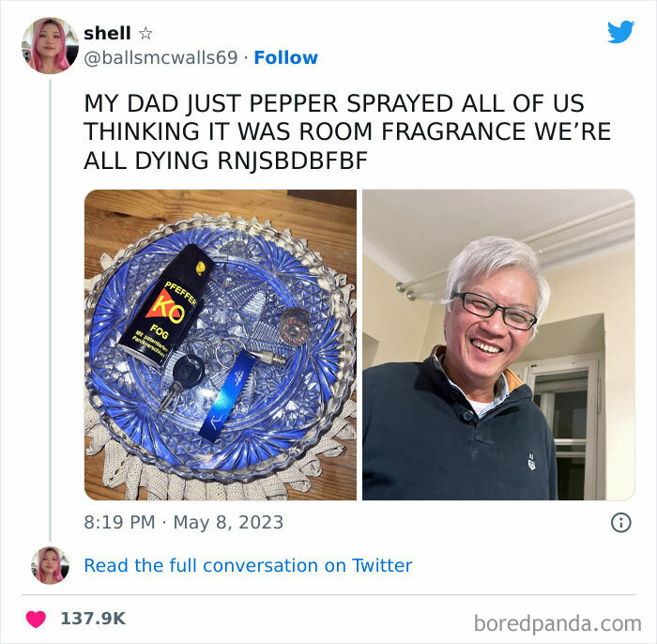This screenshot has height=644, width=657.
Task: Open shell's profile avatar at top
Action: (x=50, y=46)
